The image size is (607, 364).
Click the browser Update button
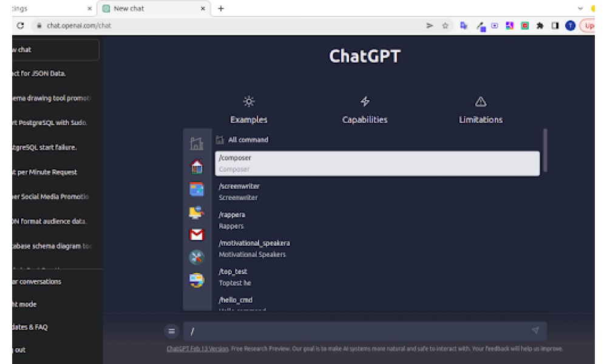tap(588, 25)
